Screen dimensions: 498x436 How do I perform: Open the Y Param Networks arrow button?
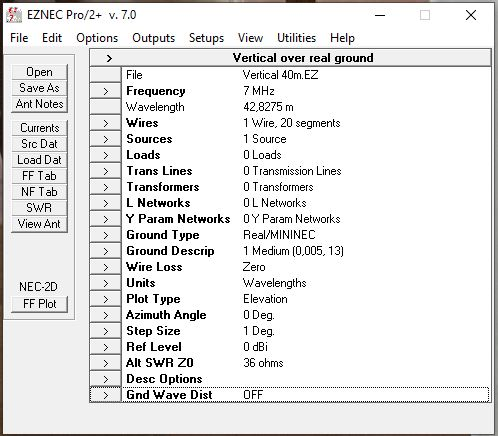(105, 219)
